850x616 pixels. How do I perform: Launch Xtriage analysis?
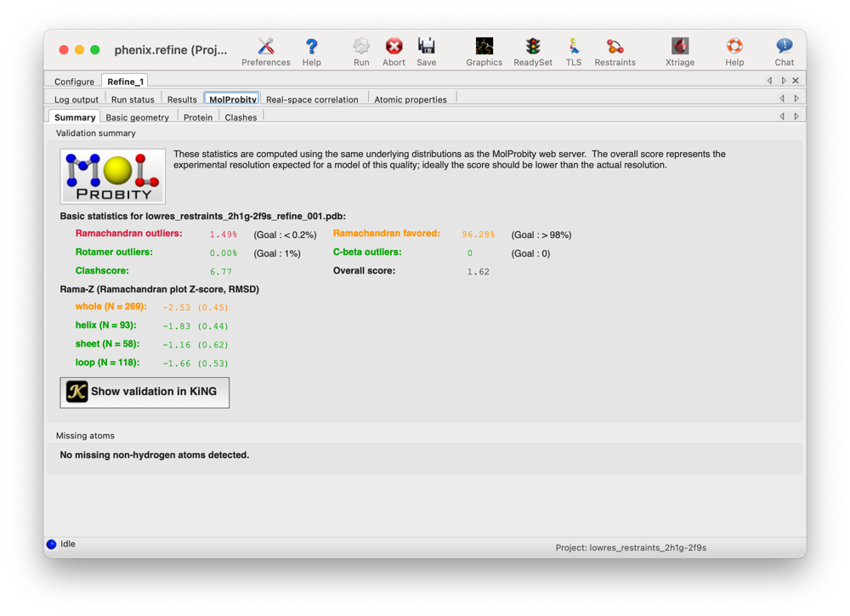[x=680, y=52]
